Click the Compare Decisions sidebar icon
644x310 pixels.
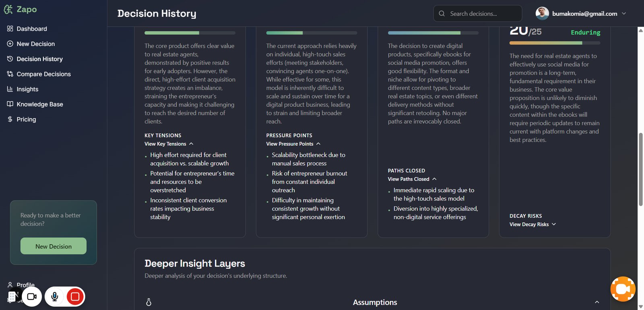click(x=10, y=74)
